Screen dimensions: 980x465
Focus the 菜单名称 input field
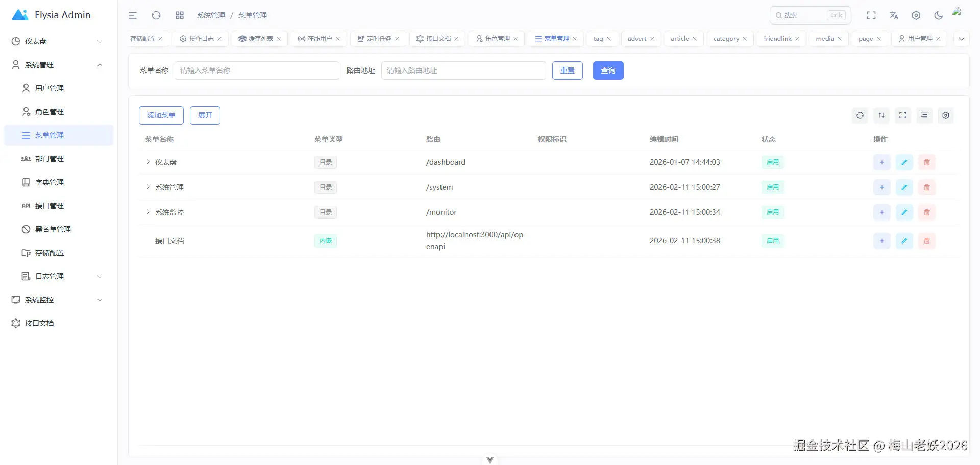pos(257,70)
